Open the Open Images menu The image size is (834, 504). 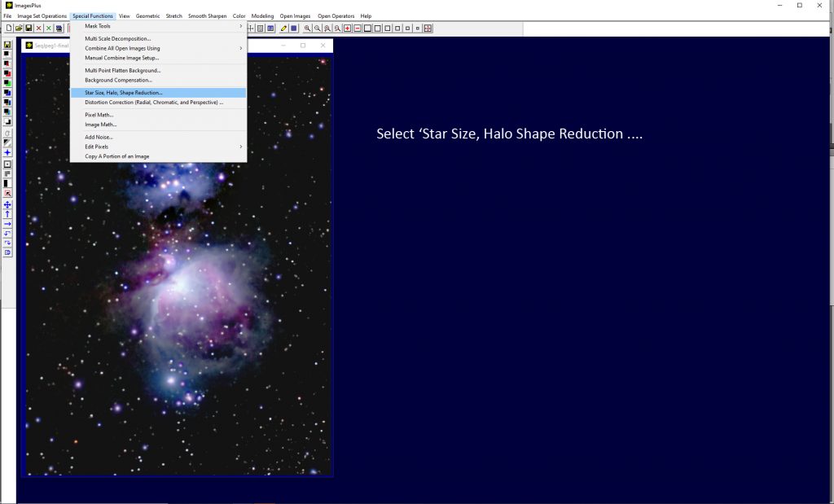295,16
